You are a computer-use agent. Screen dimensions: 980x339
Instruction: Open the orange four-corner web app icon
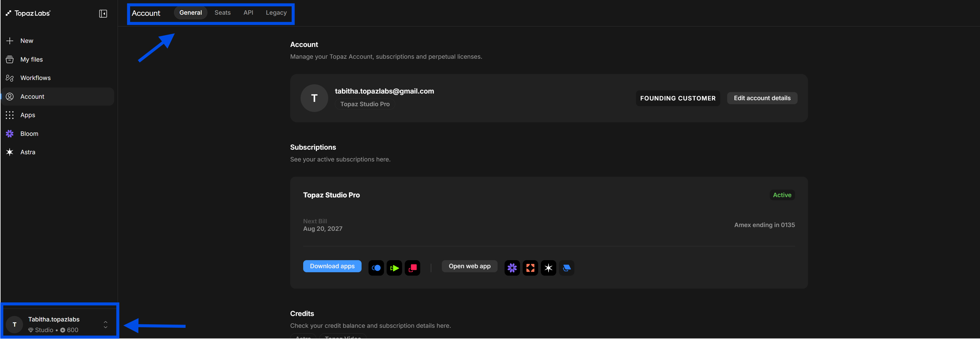point(530,268)
